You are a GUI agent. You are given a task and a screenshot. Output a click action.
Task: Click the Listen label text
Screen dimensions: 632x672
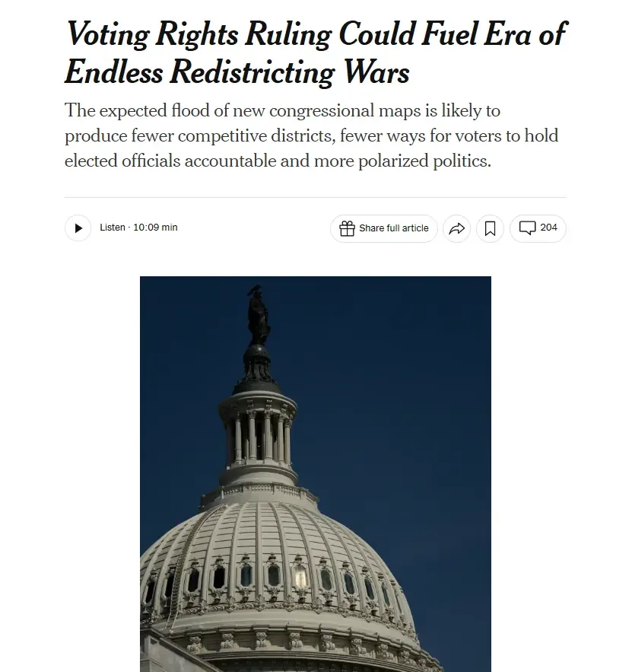coord(113,228)
